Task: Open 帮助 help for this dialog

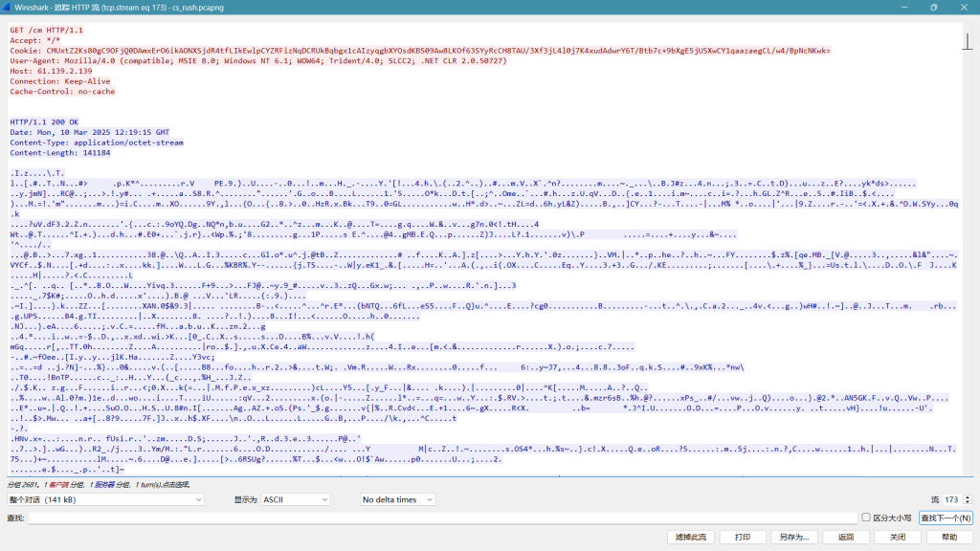Action: tap(948, 538)
